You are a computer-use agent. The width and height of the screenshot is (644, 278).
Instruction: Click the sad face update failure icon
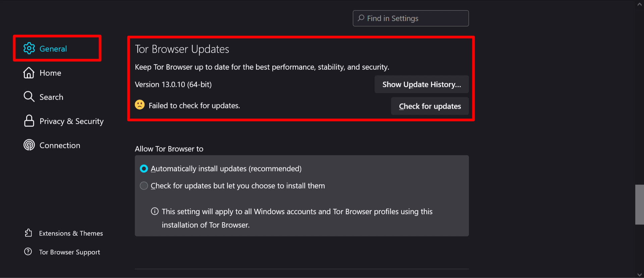[x=140, y=105]
